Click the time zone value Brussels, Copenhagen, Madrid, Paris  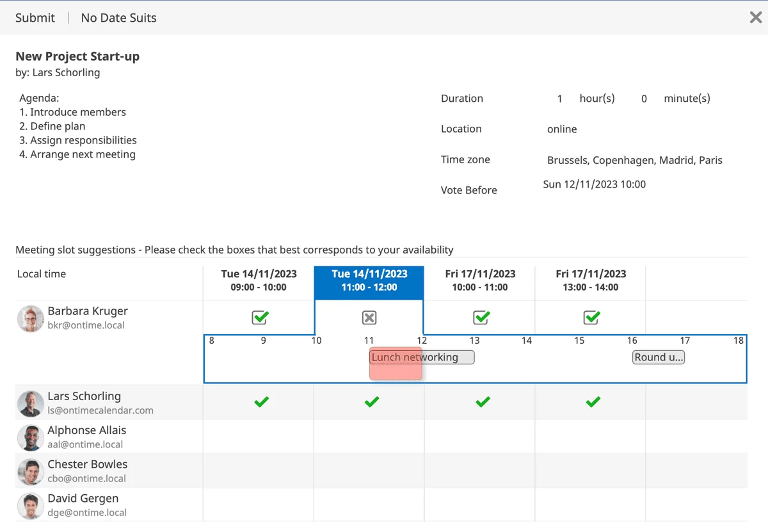635,160
